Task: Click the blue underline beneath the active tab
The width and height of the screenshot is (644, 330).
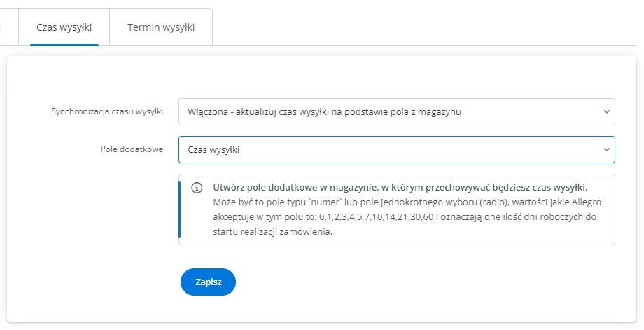Action: click(x=64, y=45)
